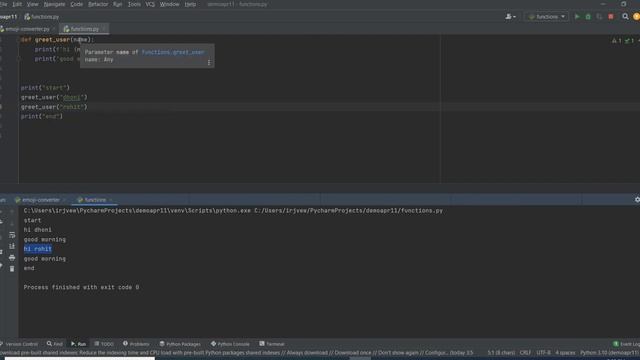This screenshot has width=640, height=360.
Task: Click the green Debug bug icon
Action: click(588, 17)
